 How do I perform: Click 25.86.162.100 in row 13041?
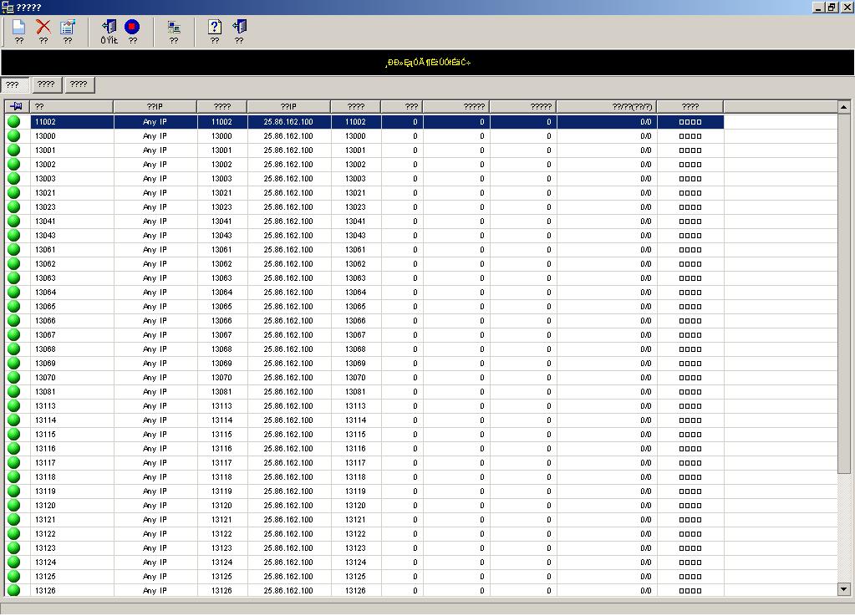coord(288,221)
